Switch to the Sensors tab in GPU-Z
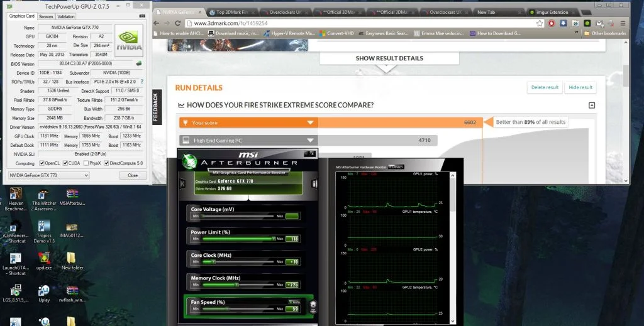This screenshot has width=644, height=326. [45, 16]
